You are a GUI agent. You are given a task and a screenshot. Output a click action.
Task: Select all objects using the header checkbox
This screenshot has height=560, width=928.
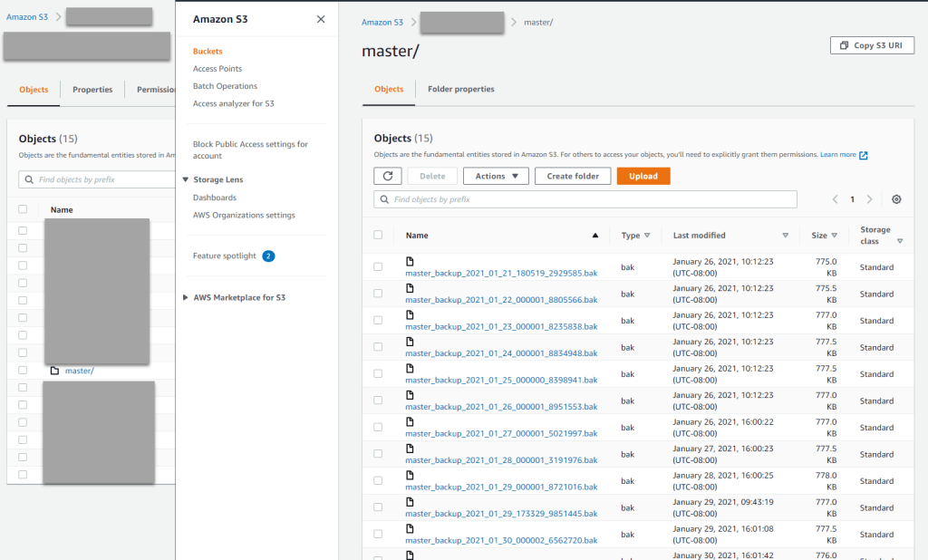(x=378, y=234)
